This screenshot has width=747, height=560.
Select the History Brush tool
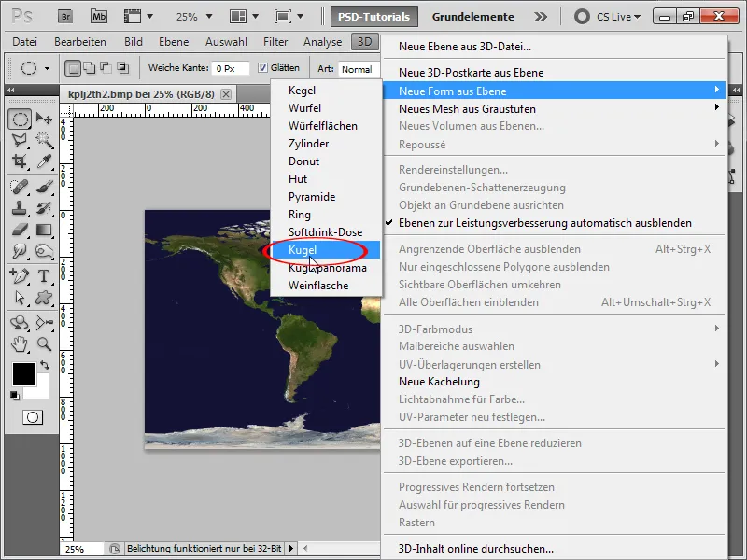click(44, 208)
